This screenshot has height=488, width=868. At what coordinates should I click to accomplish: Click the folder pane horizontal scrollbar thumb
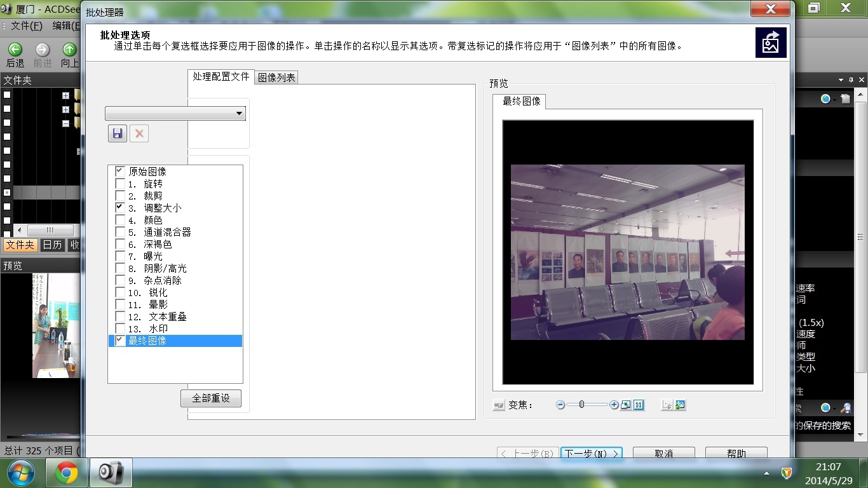click(x=50, y=230)
